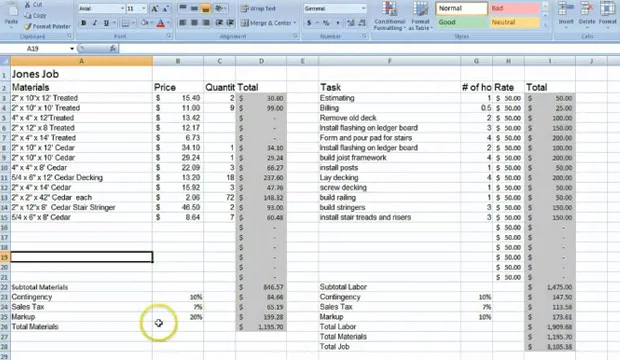Expand the General number format dropdown
Viewport: 620px width, 360px height.
363,8
